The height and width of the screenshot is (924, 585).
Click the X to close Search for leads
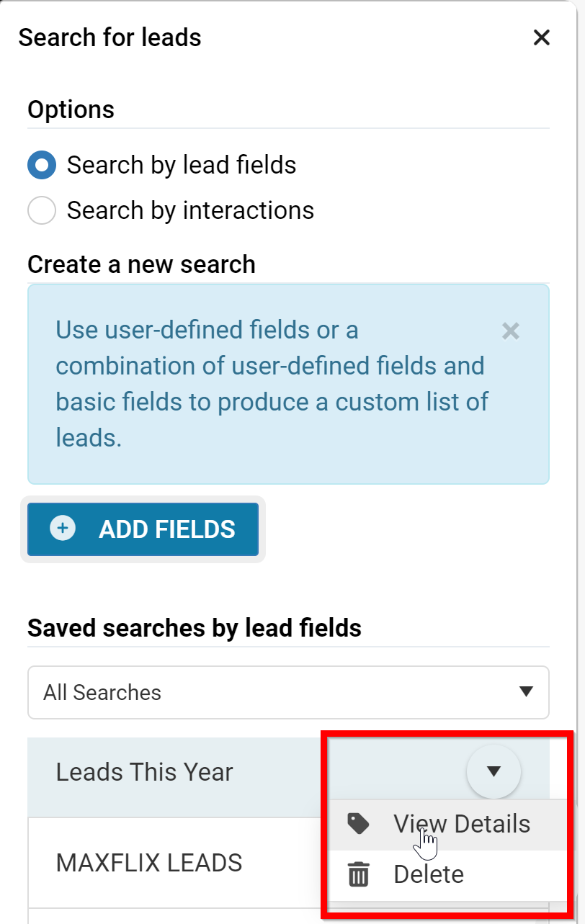tap(542, 37)
